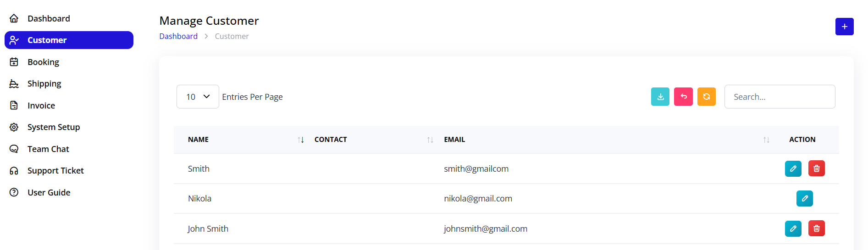Select System Setup in the sidebar
Image resolution: width=868 pixels, height=250 pixels.
(x=53, y=127)
